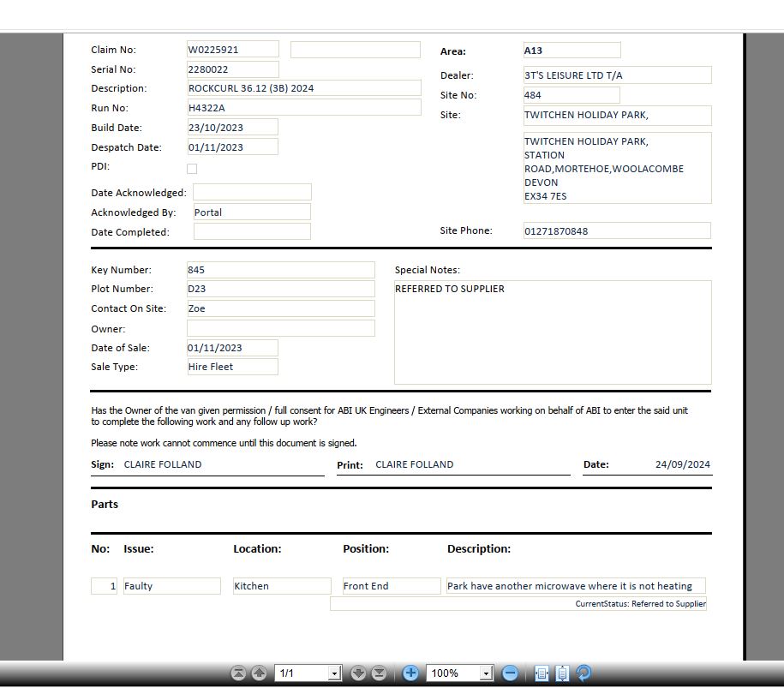Click the Contact On Site field Zoe
The height and width of the screenshot is (688, 784).
(x=280, y=308)
